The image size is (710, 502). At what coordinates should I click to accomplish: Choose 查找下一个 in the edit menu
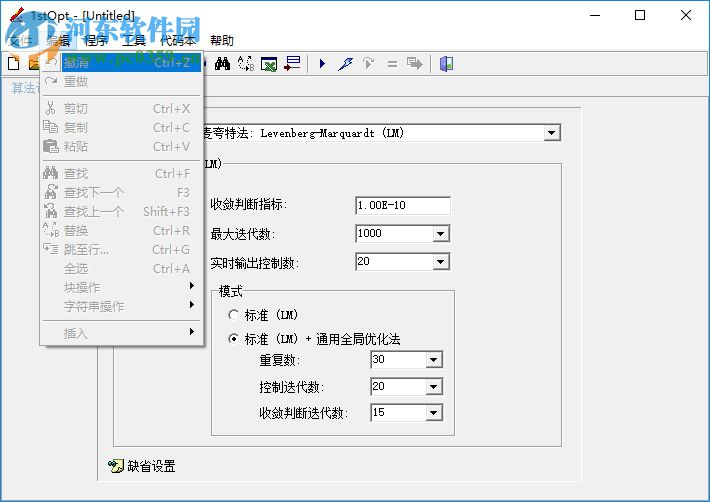tap(121, 192)
